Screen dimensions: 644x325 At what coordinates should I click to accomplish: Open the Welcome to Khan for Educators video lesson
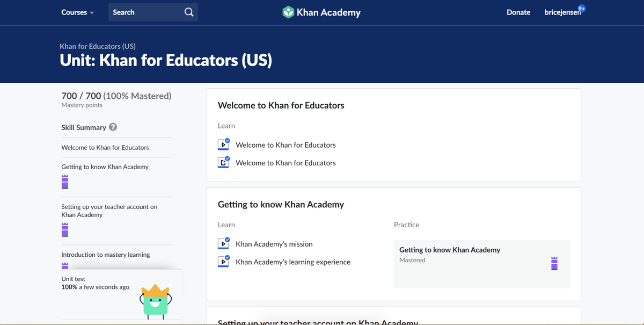coord(286,145)
